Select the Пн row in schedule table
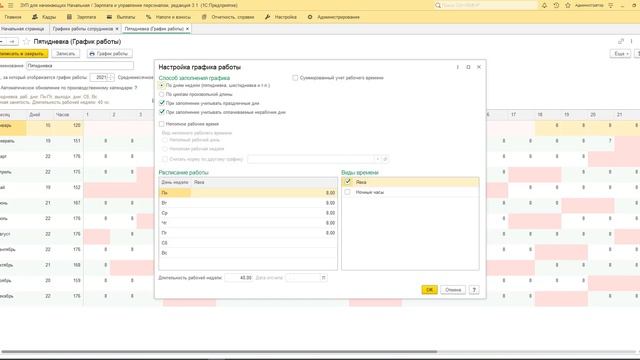 click(248, 193)
